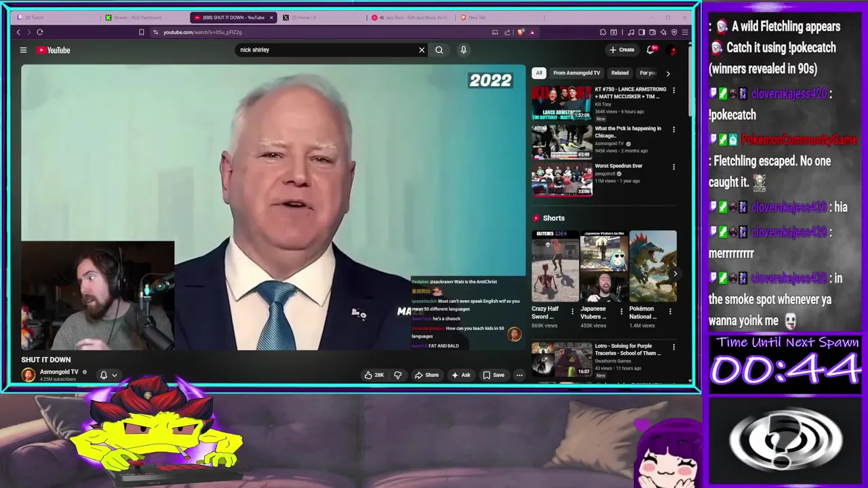Viewport: 868px width, 488px height.
Task: Open options for the Chicago video
Action: [x=673, y=129]
